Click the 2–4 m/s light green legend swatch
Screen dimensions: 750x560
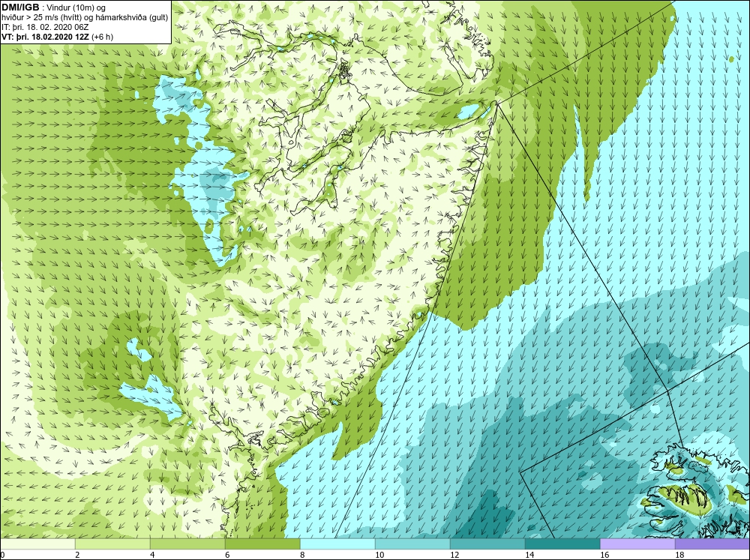coord(112,544)
